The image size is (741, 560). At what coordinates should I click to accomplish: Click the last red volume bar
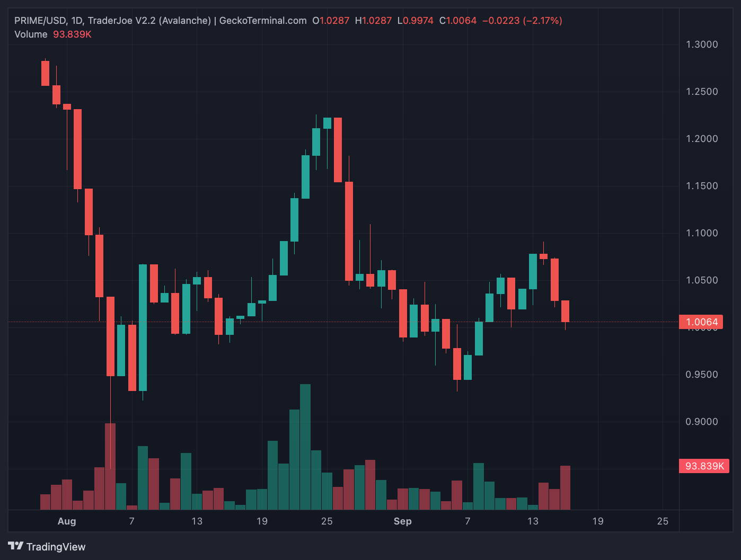pos(565,488)
